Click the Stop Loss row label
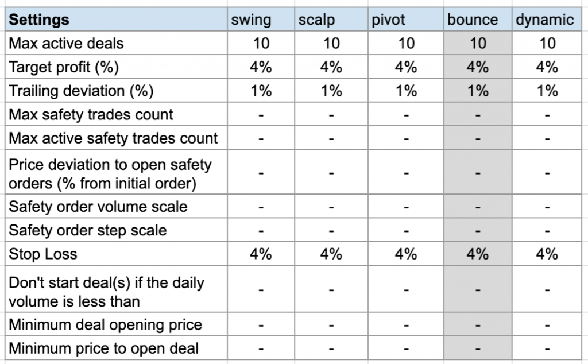Viewport: 588px width, 364px height. 43,254
